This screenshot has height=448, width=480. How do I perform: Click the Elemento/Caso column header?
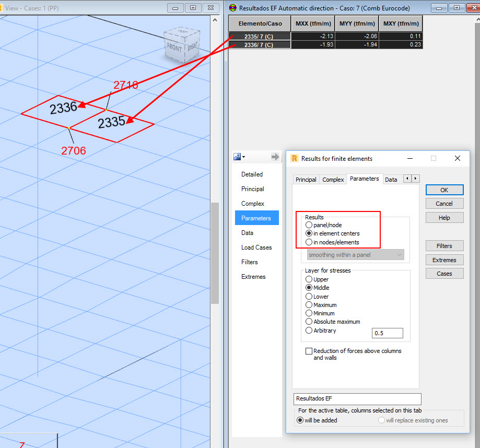[260, 23]
